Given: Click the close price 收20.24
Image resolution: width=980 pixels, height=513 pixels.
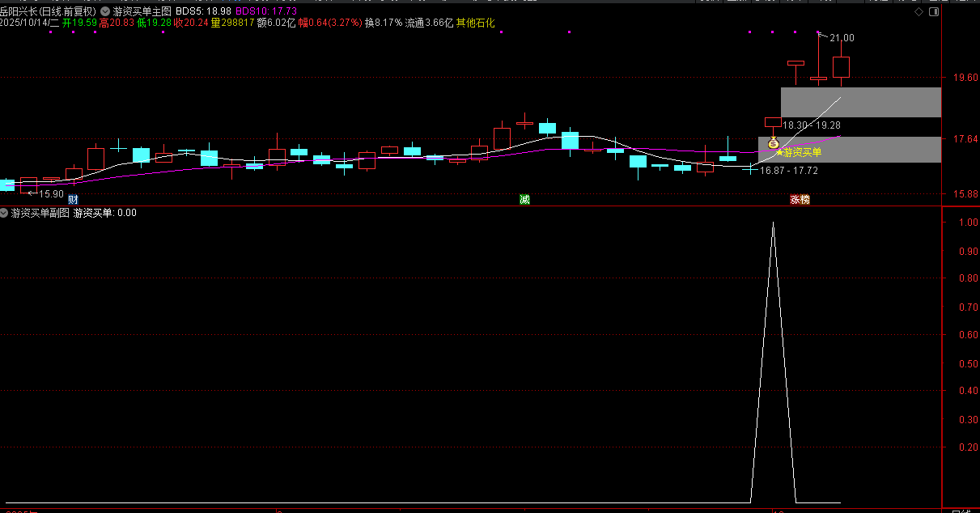Looking at the screenshot, I should pyautogui.click(x=191, y=23).
